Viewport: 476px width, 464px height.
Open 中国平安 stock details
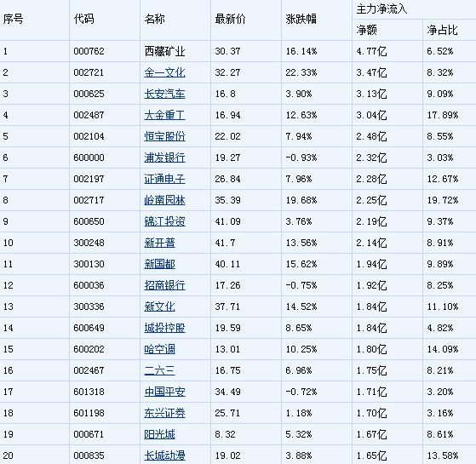[164, 392]
